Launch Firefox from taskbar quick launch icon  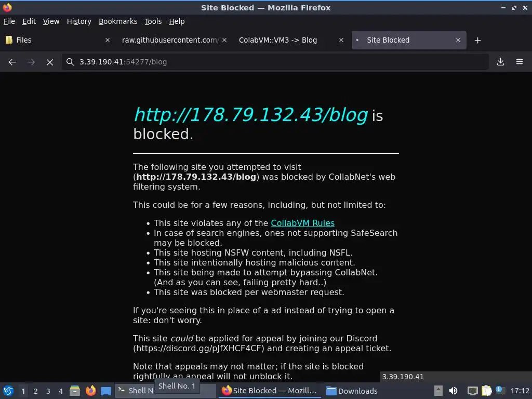90,391
